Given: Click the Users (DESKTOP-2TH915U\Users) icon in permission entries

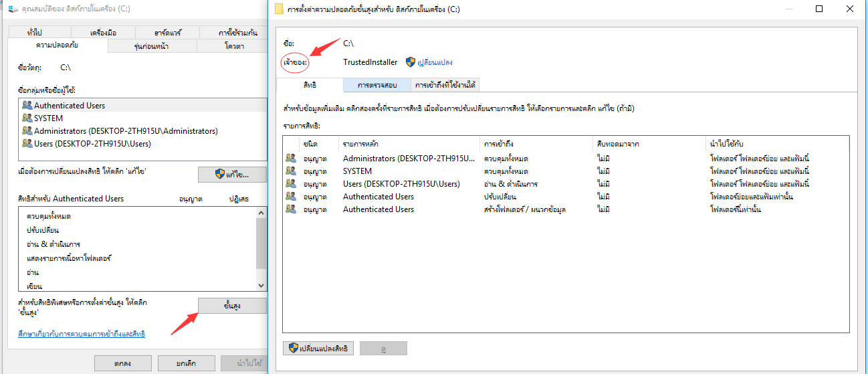Looking at the screenshot, I should point(291,184).
